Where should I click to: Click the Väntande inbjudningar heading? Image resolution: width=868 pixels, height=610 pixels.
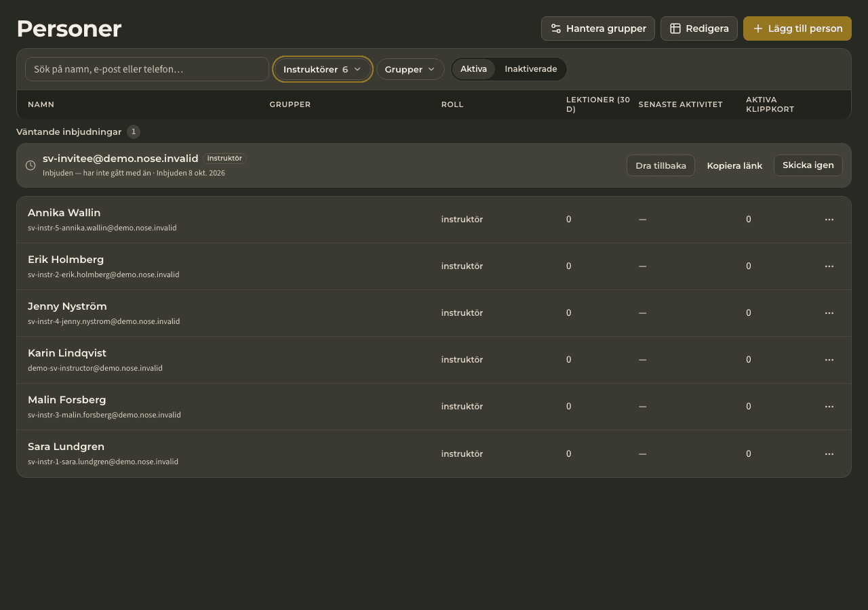69,132
